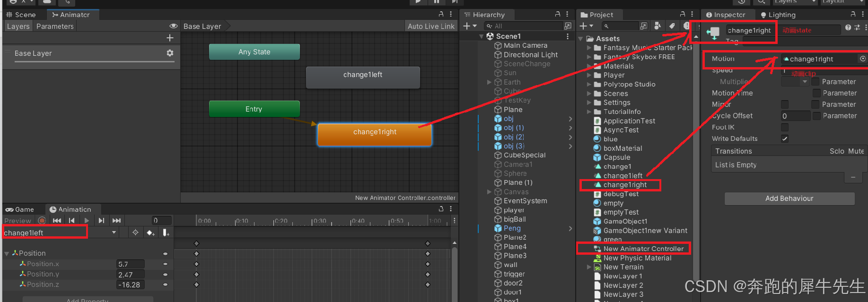Play the animation clip
The width and height of the screenshot is (868, 302).
tap(87, 221)
